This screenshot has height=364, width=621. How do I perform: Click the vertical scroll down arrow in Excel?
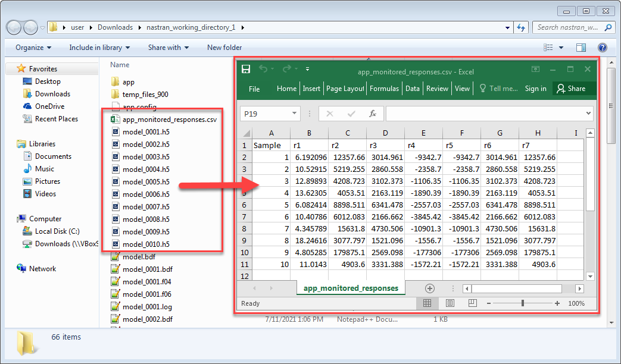click(x=590, y=276)
